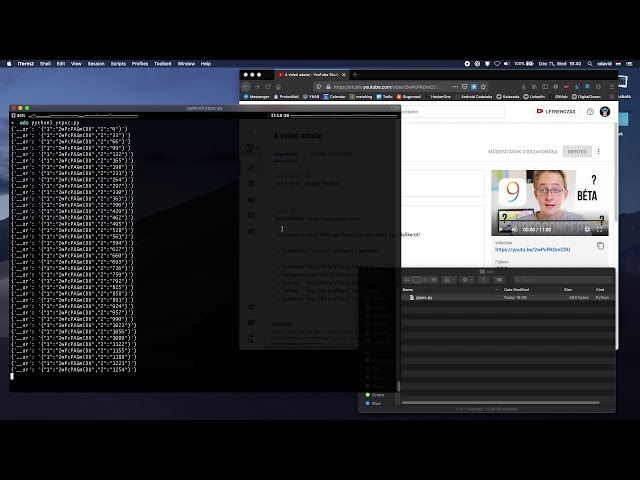Image resolution: width=640 pixels, height=480 pixels.
Task: Open the Firefox hamburger menu
Action: (611, 87)
